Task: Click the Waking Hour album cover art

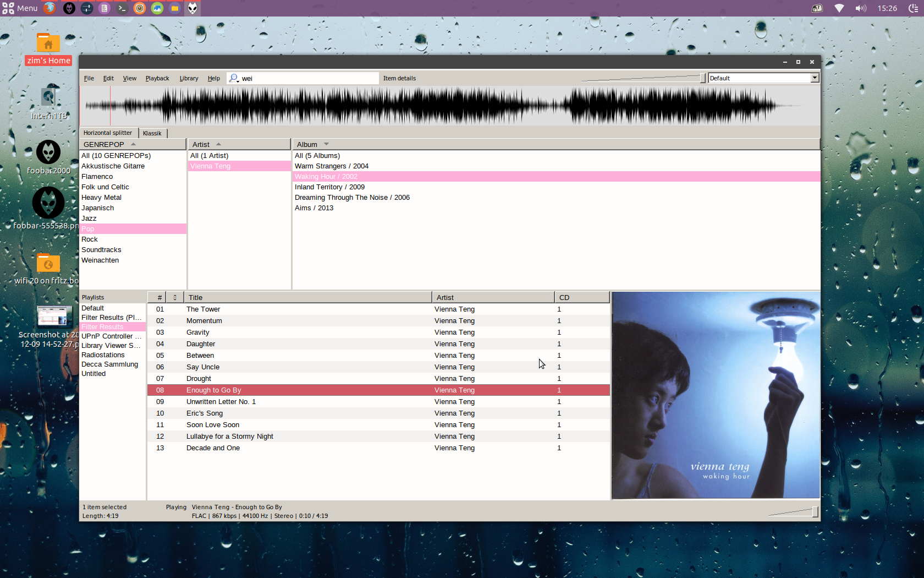Action: pos(716,395)
